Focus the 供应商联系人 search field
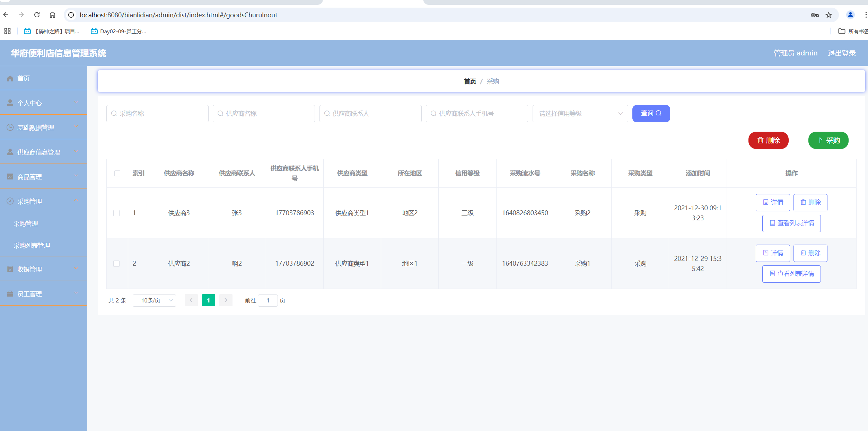 (370, 114)
